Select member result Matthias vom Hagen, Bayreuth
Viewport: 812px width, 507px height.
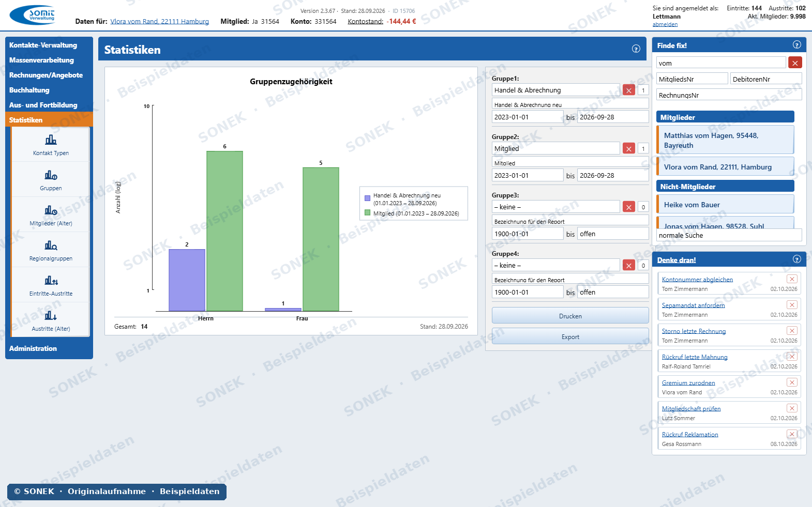tap(725, 140)
